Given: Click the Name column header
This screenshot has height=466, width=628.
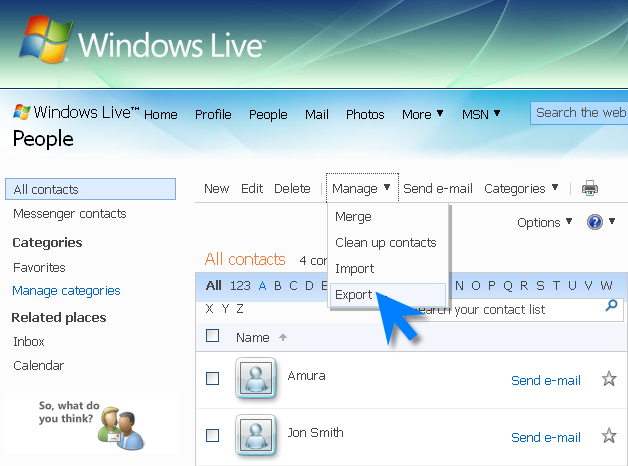Looking at the screenshot, I should point(252,337).
